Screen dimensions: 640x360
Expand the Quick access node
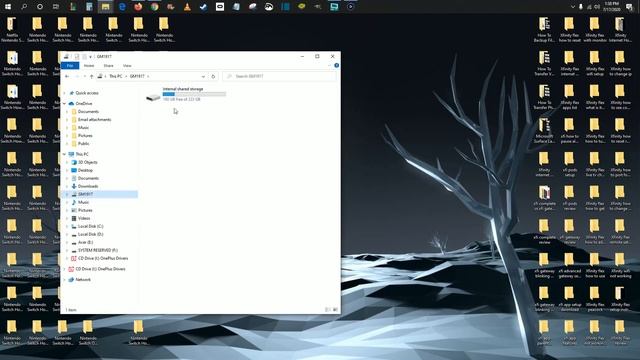click(64, 93)
